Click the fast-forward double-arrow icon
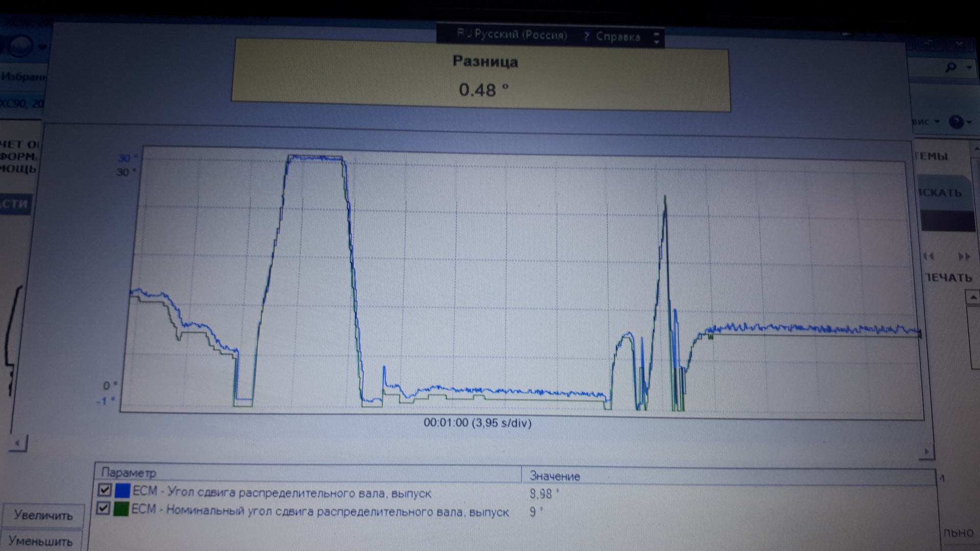 pos(964,257)
